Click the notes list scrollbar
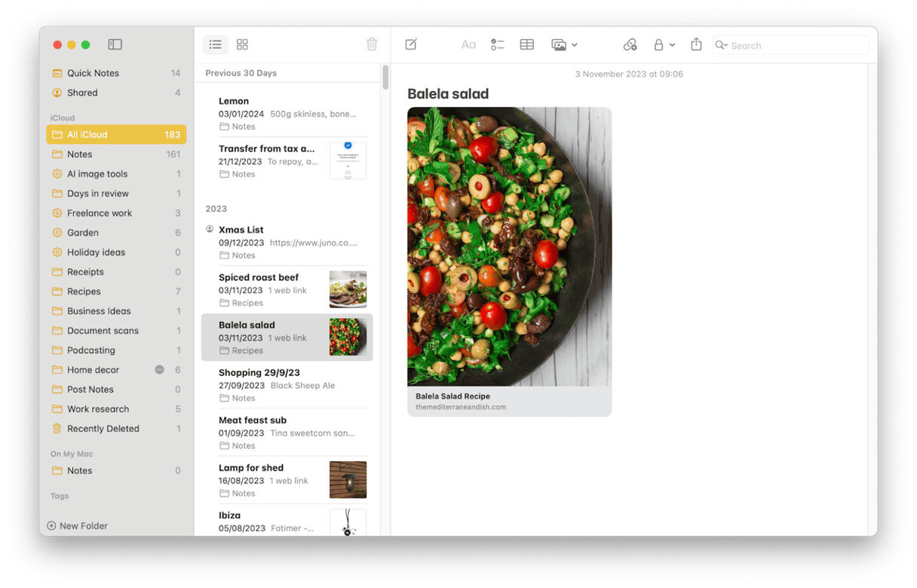Image resolution: width=917 pixels, height=588 pixels. (x=385, y=78)
